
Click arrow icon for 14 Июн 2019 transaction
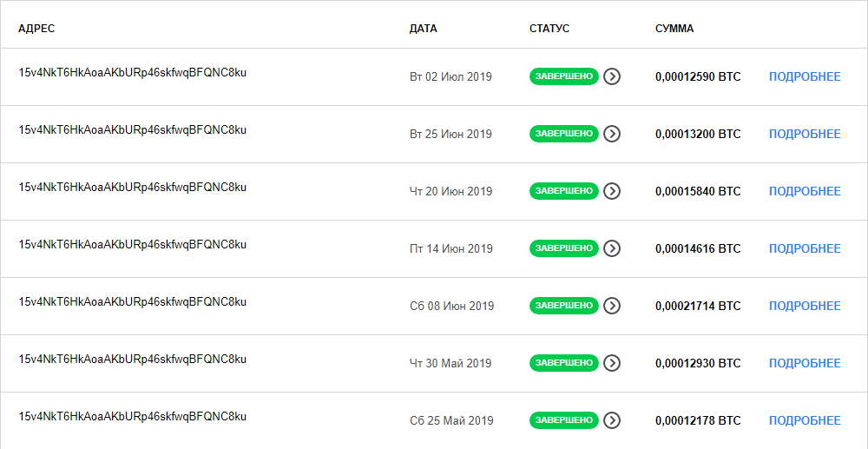pyautogui.click(x=612, y=248)
